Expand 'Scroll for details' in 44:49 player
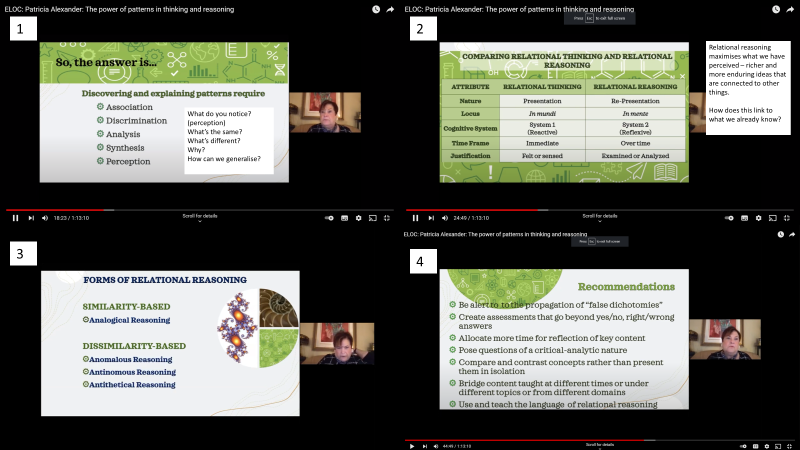 [x=600, y=445]
